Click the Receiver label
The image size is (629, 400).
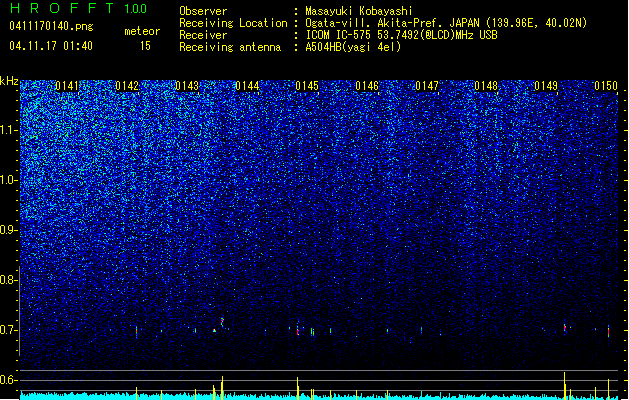[x=203, y=35]
